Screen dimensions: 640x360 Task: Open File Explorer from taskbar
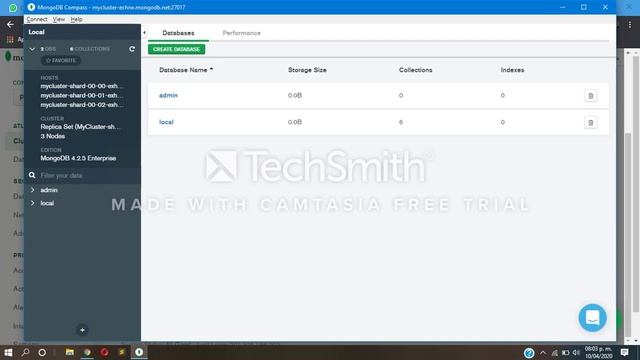(x=70, y=352)
